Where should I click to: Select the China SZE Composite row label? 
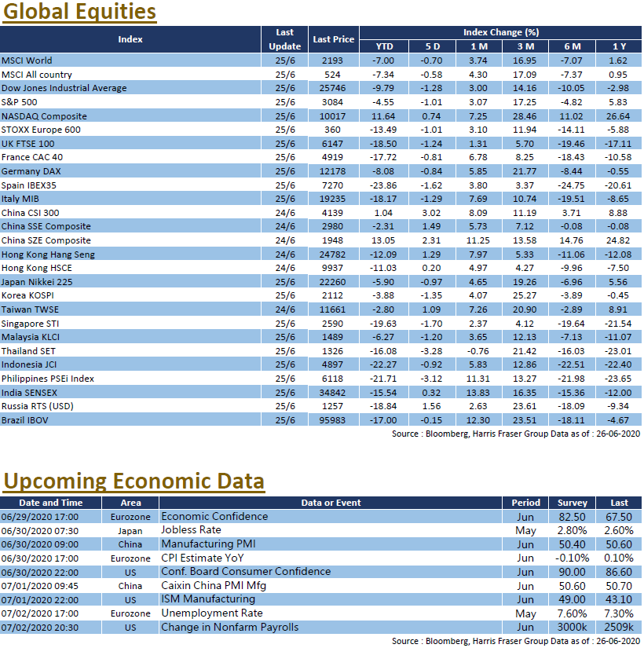(46, 240)
